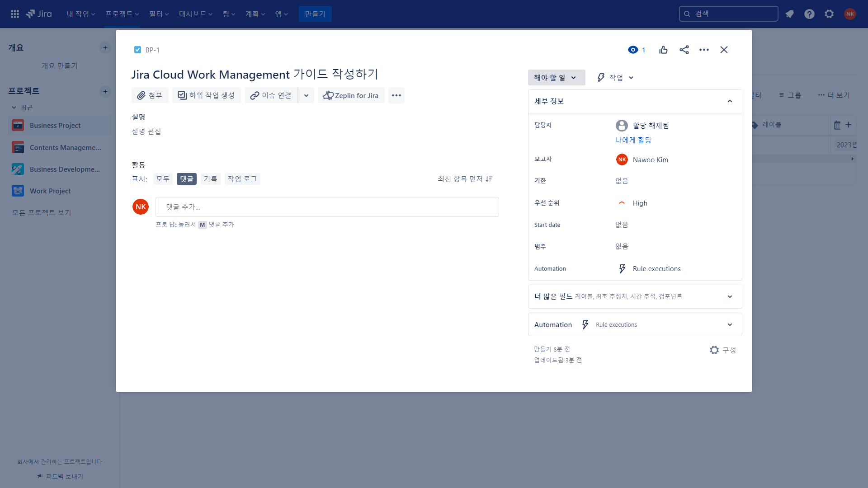Open the 필터 menu
This screenshot has width=868, height=488.
point(159,14)
